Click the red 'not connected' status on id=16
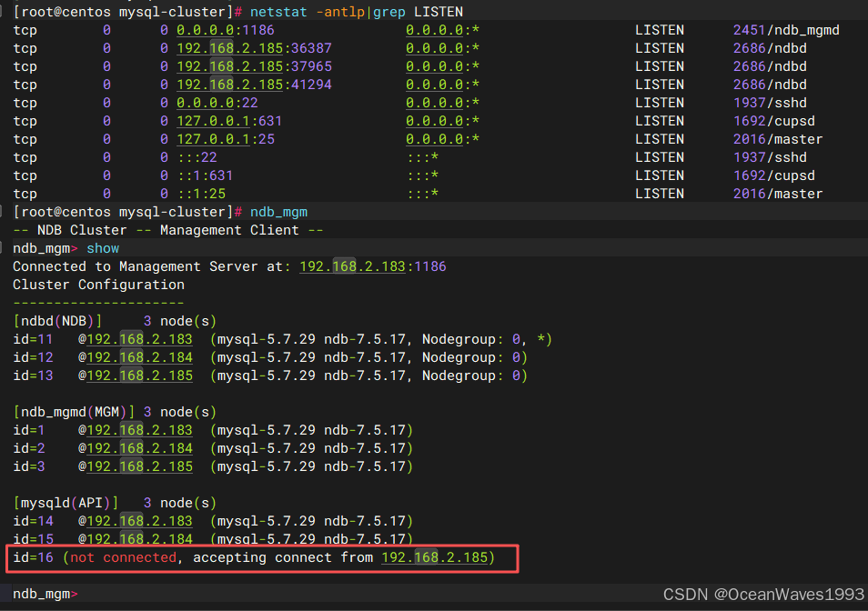868x611 pixels. tap(123, 557)
